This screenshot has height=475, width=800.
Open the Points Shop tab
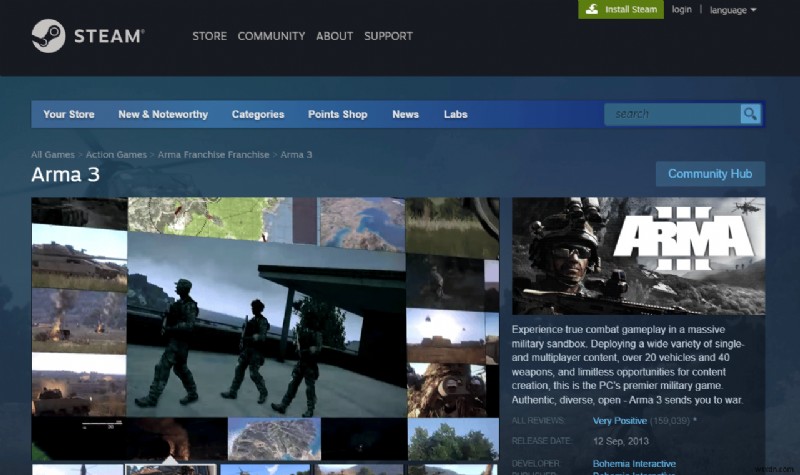tap(338, 114)
